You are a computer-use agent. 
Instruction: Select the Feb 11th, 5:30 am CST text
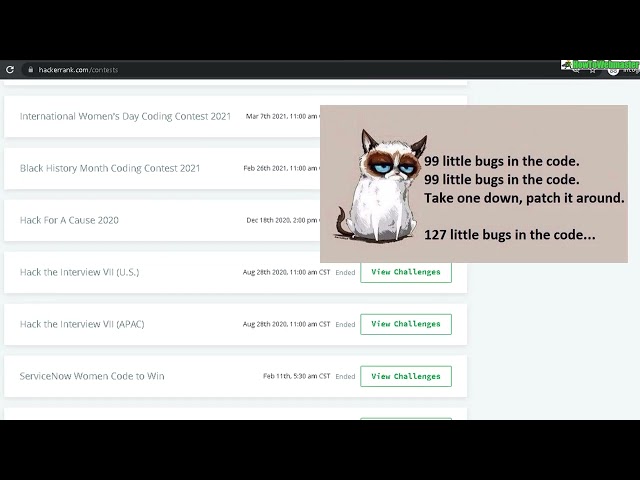[297, 376]
